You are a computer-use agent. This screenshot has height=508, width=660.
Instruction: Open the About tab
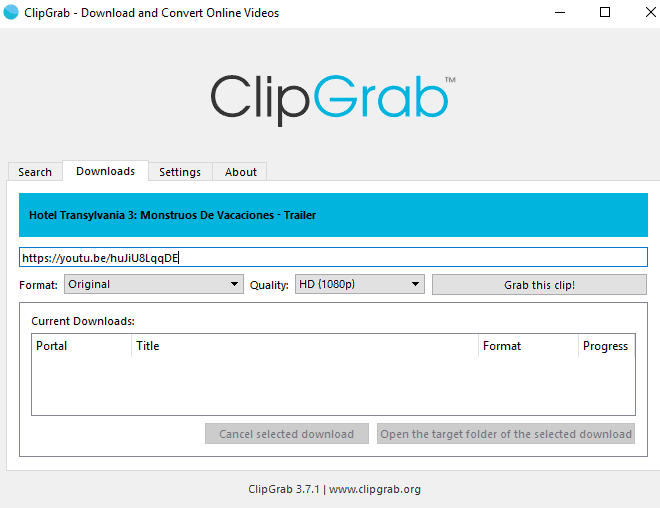pyautogui.click(x=240, y=172)
